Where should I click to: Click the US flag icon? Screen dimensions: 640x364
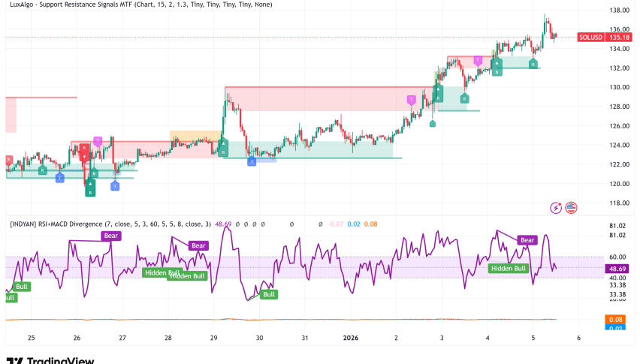[x=571, y=207]
